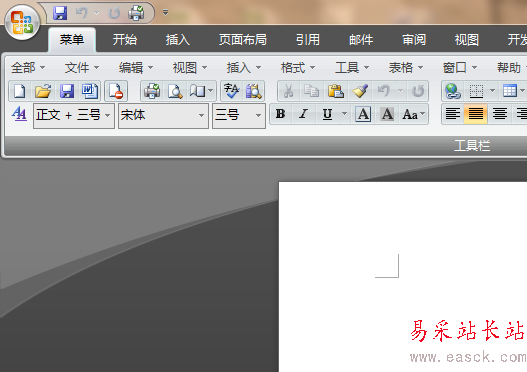Viewport: 527px width, 372px height.
Task: Expand 插入 classic menu dropdown
Action: 244,68
